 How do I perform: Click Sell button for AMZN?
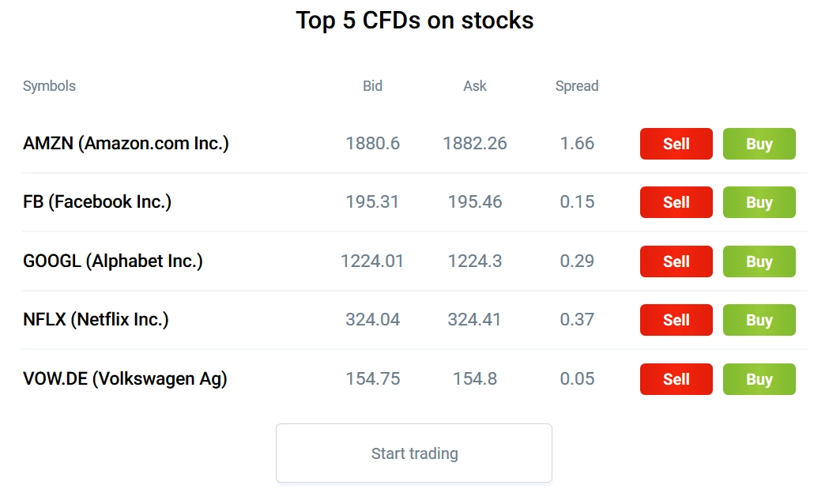676,144
